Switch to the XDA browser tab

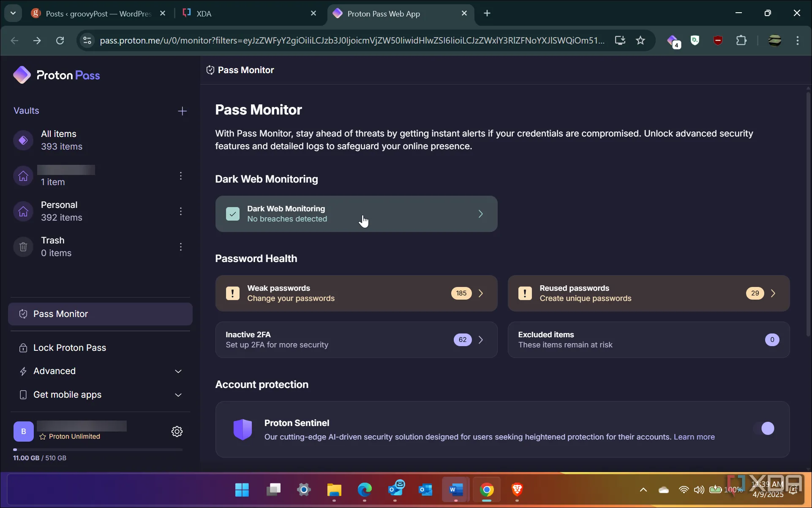(x=249, y=14)
